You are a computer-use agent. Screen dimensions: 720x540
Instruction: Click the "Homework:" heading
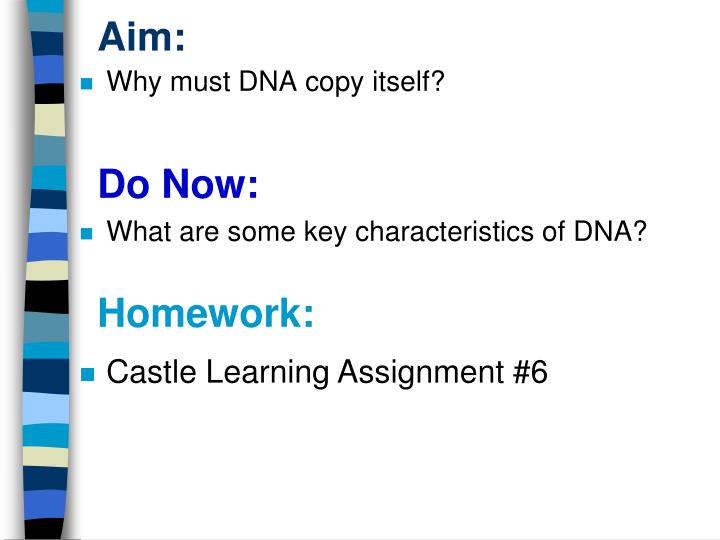[206, 315]
